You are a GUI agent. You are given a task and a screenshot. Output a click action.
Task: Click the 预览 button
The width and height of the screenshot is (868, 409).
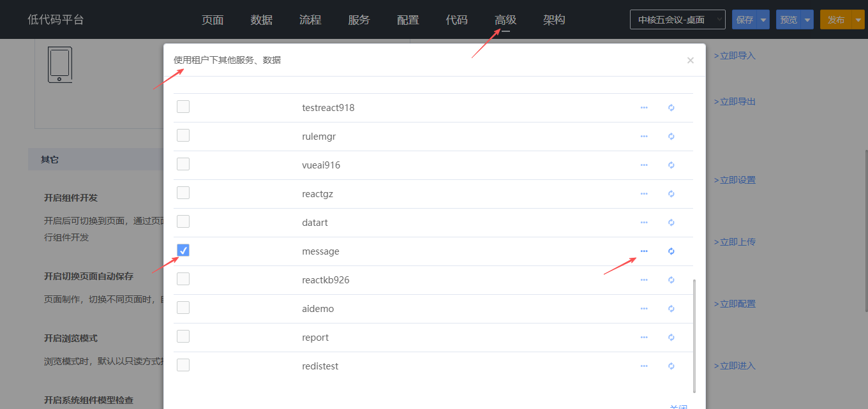click(x=789, y=20)
